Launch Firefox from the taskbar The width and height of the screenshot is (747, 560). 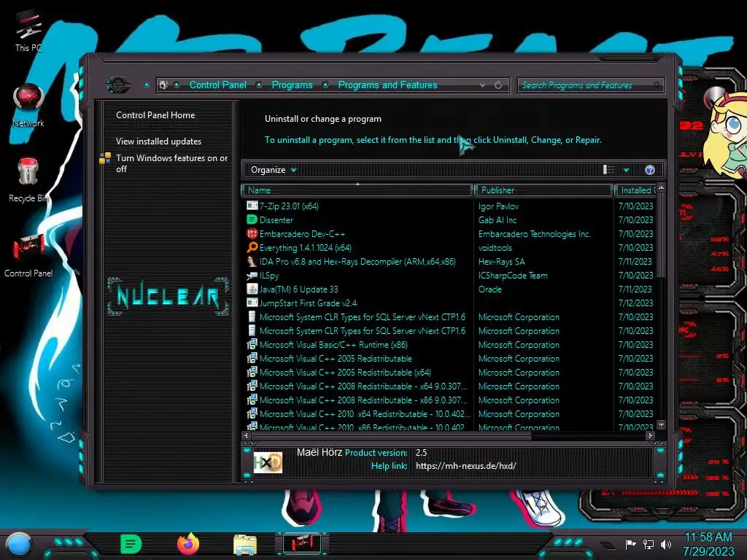pyautogui.click(x=188, y=544)
